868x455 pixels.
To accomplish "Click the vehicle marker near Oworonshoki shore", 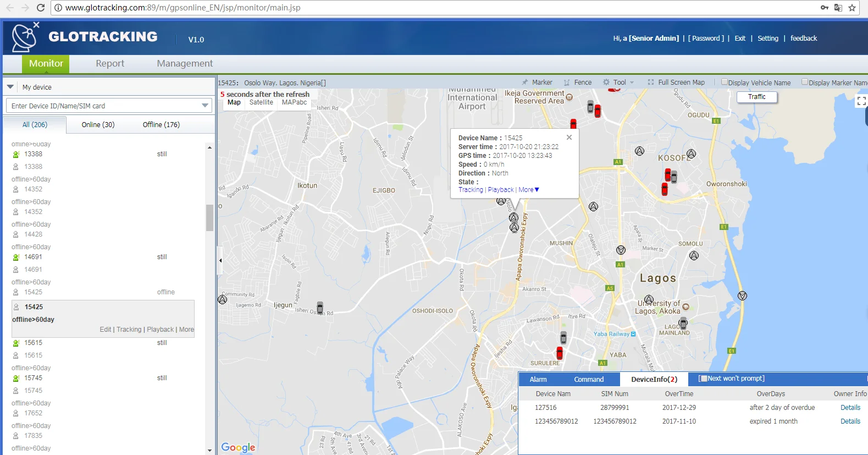I will [742, 296].
